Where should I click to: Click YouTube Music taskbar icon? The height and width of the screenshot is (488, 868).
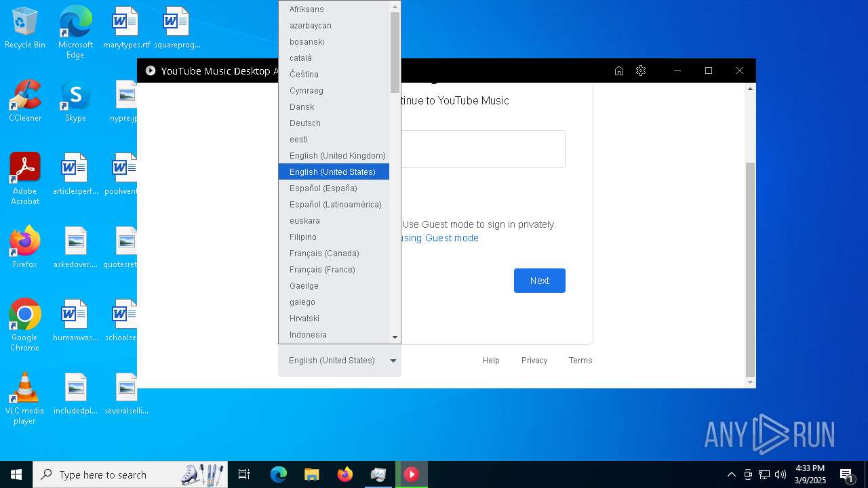point(412,474)
